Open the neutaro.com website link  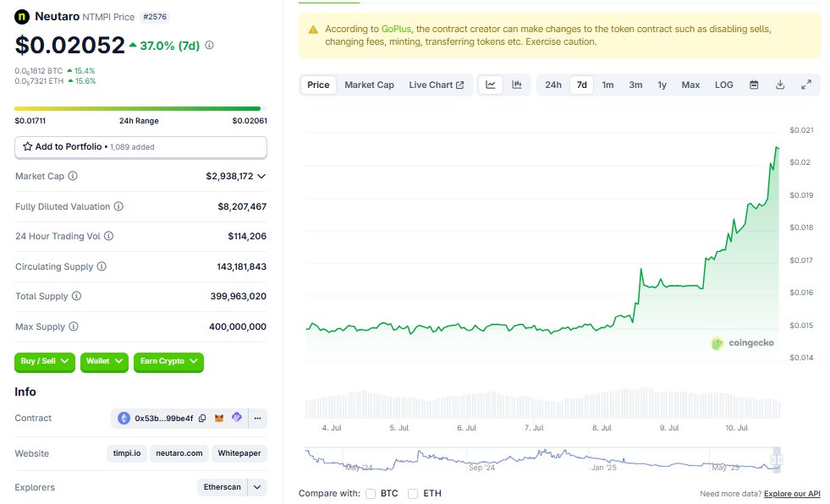179,453
